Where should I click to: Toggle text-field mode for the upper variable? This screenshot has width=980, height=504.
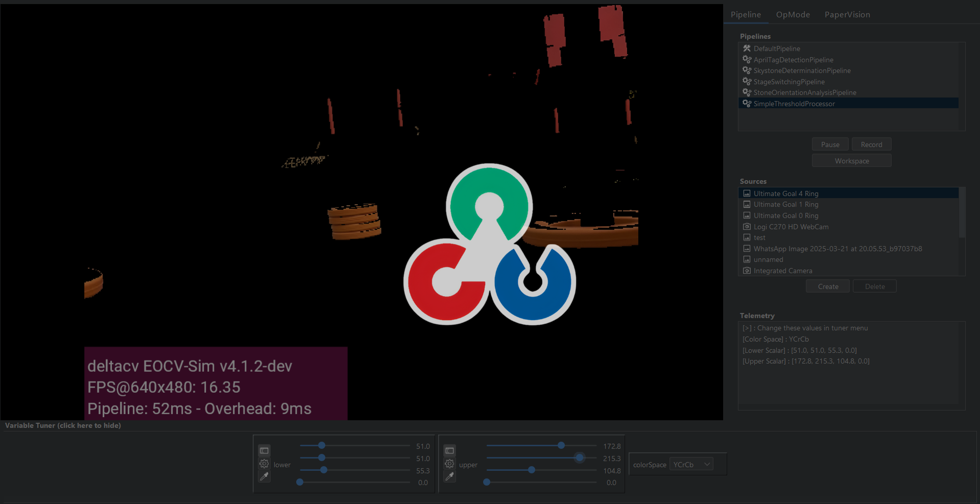(x=449, y=450)
